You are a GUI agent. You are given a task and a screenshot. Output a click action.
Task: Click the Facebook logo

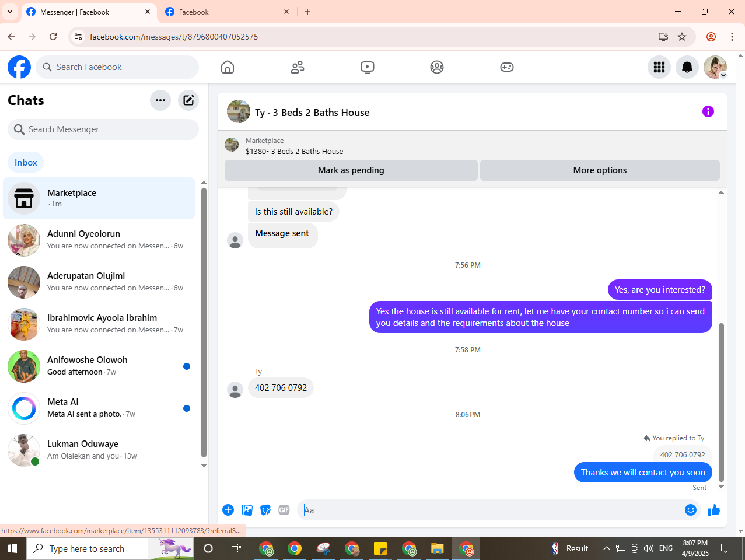click(x=19, y=67)
